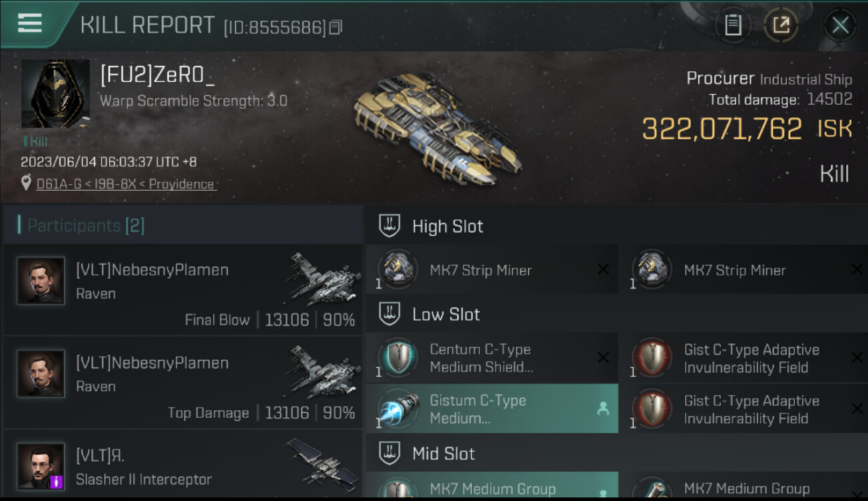This screenshot has width=868, height=501.
Task: Close the kill report window
Action: tap(840, 26)
